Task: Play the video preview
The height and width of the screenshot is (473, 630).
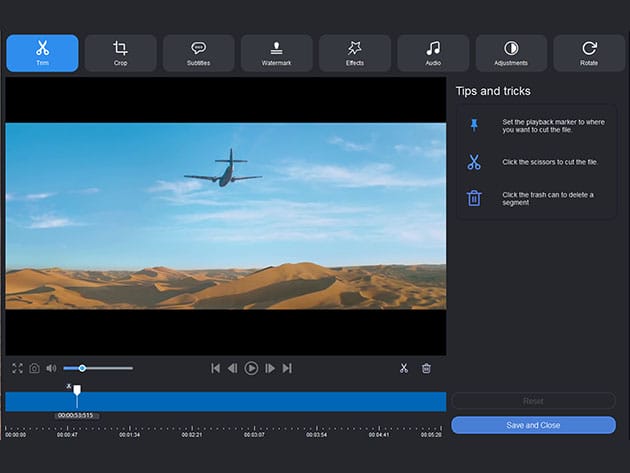Action: coord(251,368)
